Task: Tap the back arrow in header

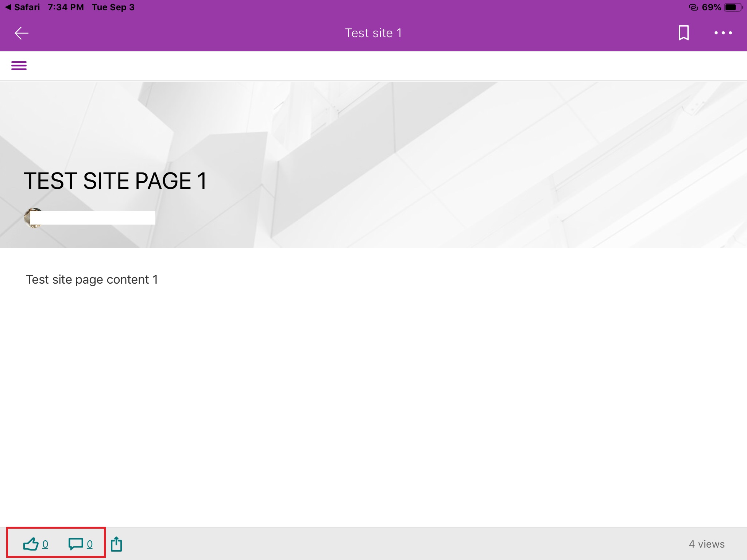Action: pos(22,33)
